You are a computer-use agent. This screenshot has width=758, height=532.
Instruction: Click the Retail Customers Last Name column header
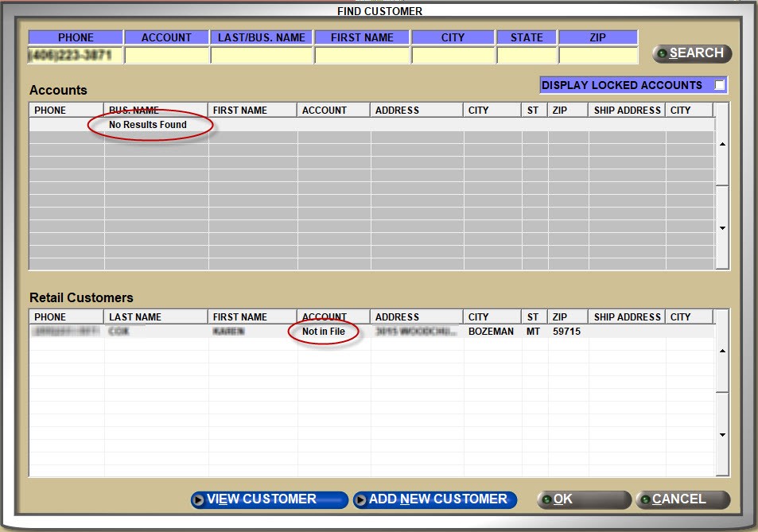(x=156, y=317)
